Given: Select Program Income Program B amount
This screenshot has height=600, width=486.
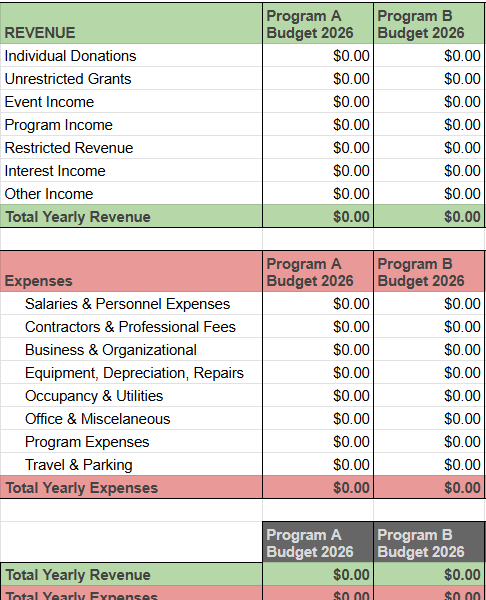Looking at the screenshot, I should (x=429, y=124).
